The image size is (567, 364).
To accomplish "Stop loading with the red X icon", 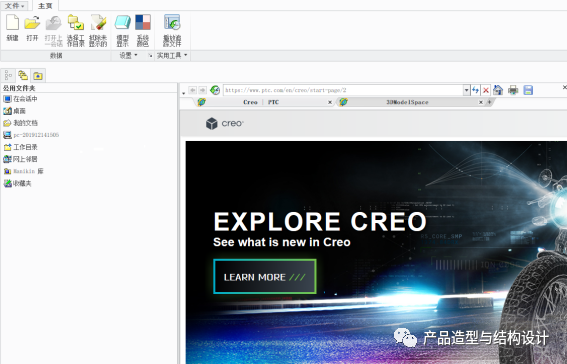I will point(486,90).
